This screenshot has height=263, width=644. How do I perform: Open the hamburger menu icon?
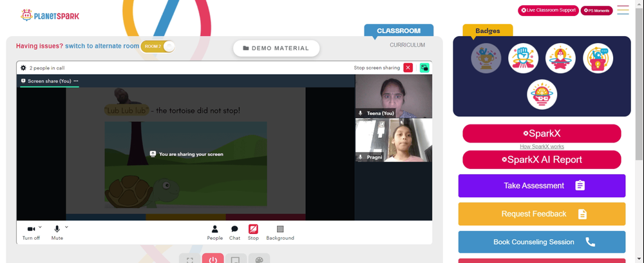[x=623, y=10]
